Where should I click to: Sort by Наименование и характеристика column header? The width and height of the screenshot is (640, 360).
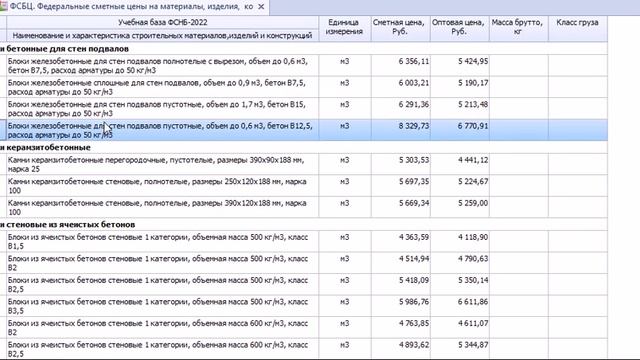pyautogui.click(x=162, y=36)
